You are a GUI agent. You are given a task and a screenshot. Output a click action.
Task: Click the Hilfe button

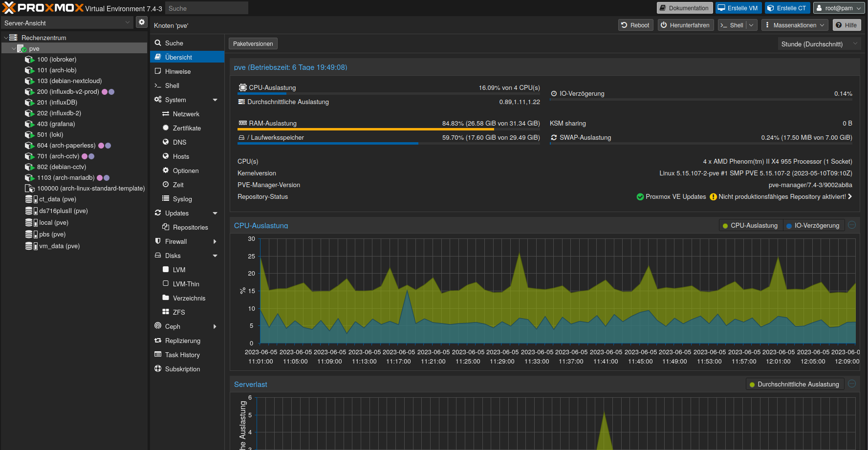846,25
